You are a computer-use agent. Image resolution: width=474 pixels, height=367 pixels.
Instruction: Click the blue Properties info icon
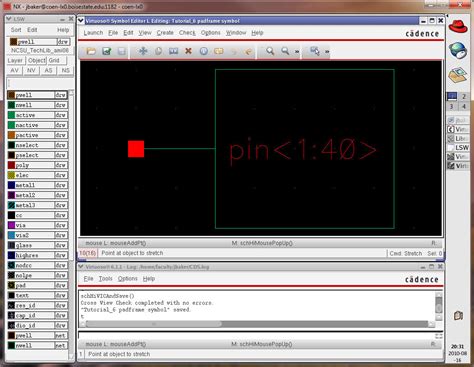coord(204,51)
